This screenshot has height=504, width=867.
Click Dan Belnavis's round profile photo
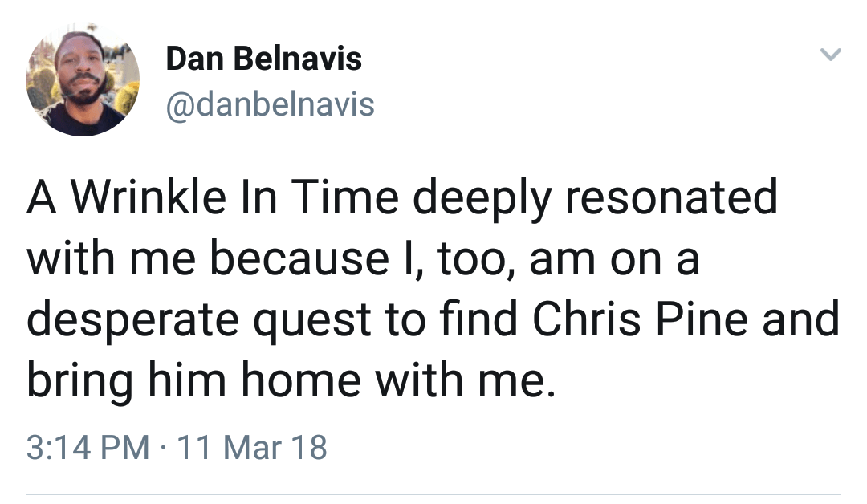(83, 79)
